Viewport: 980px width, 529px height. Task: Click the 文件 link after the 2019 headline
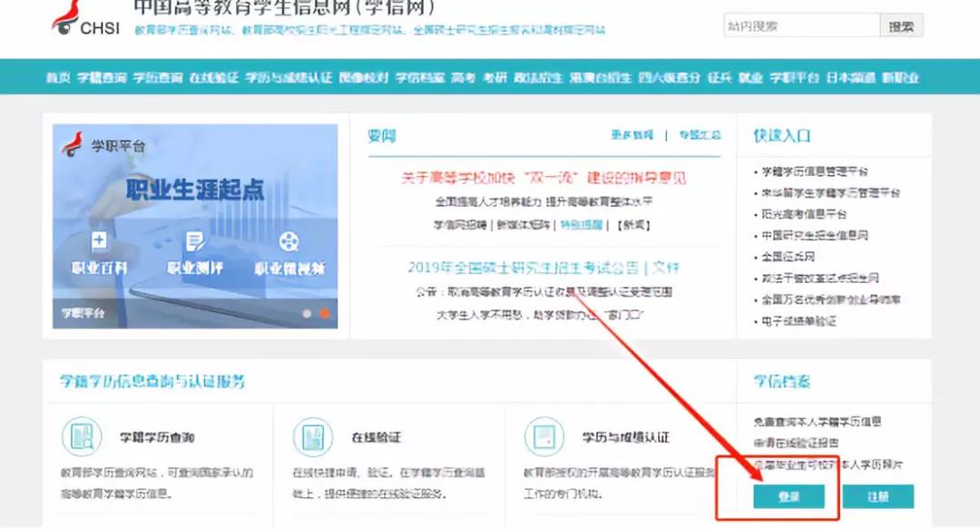point(666,268)
